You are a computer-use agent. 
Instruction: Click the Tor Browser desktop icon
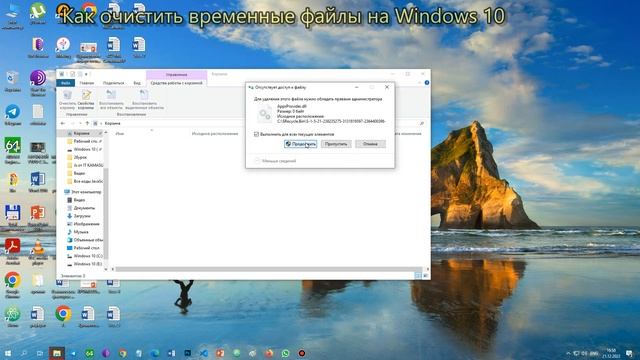38,83
